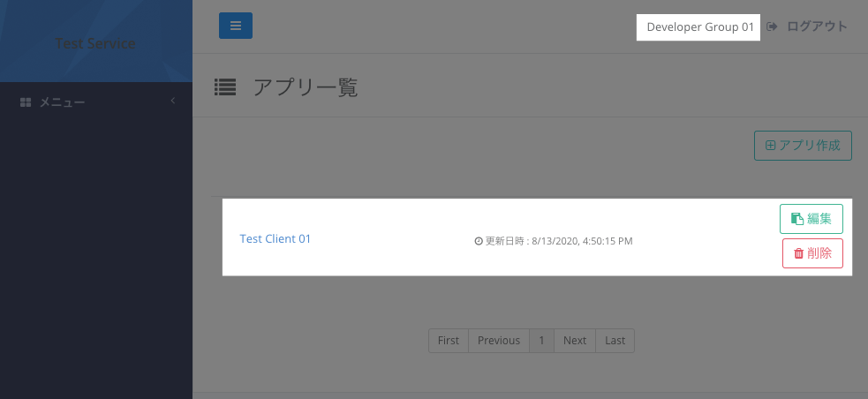The image size is (868, 399).
Task: Click 削除 for Test Client 01
Action: 812,253
